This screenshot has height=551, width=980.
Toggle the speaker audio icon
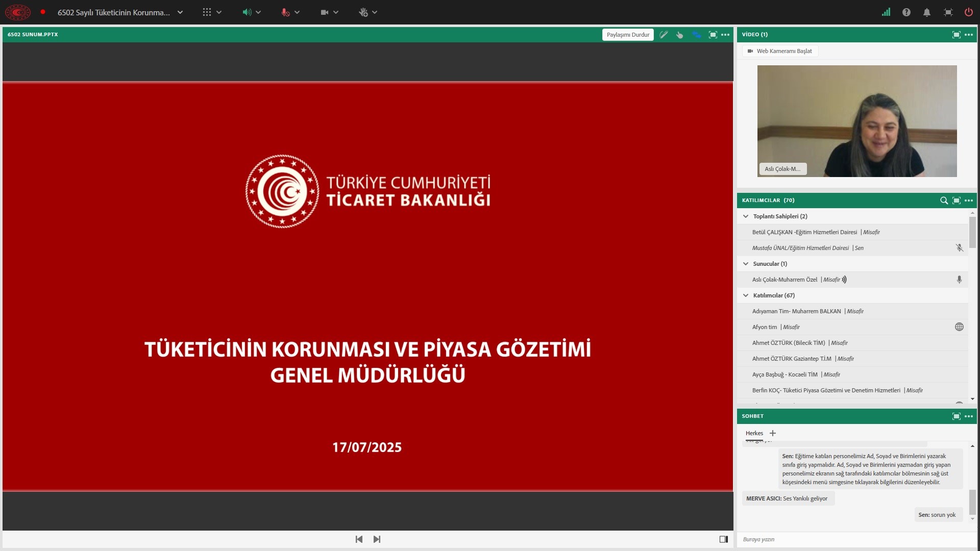pyautogui.click(x=247, y=12)
